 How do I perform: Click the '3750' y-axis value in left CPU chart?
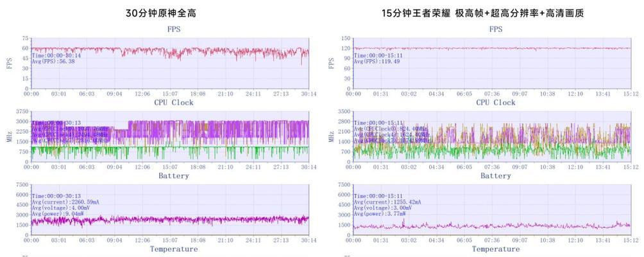22,111
